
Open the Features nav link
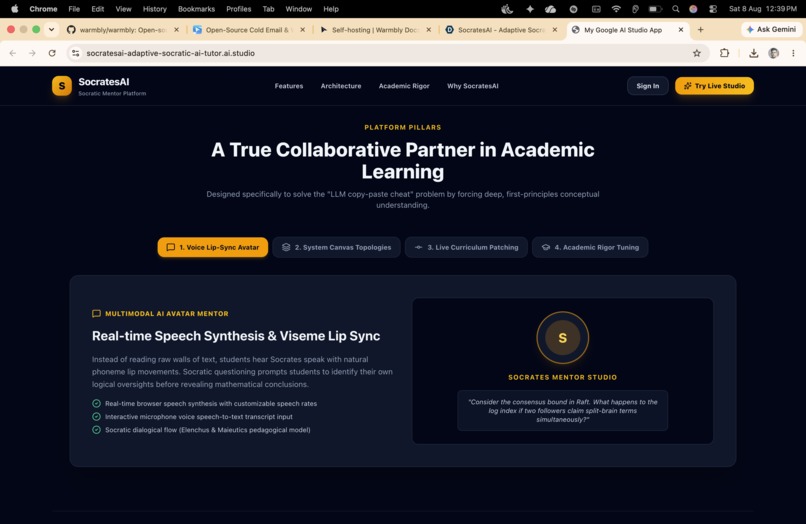click(288, 86)
